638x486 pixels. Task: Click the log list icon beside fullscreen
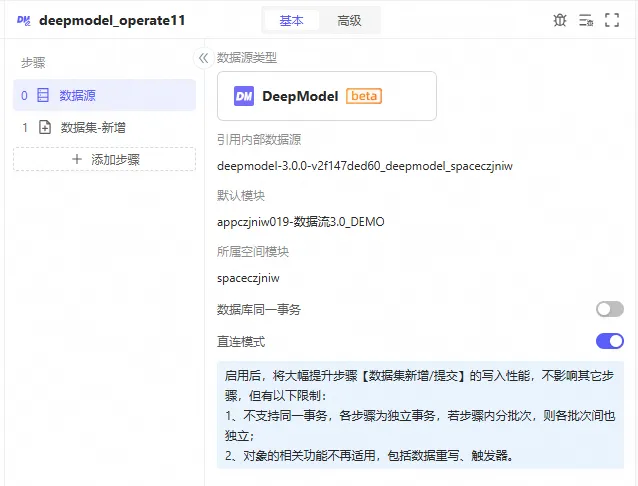point(586,20)
